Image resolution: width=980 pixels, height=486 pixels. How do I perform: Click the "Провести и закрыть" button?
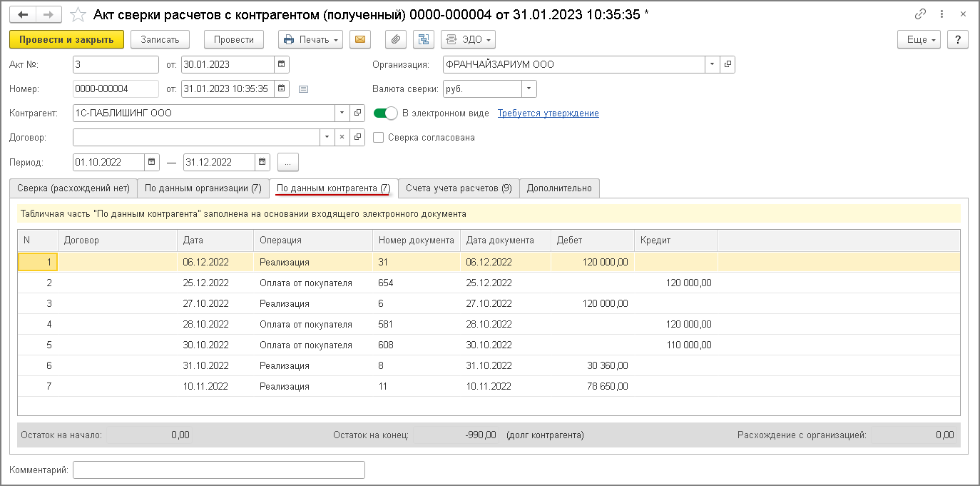[x=66, y=39]
